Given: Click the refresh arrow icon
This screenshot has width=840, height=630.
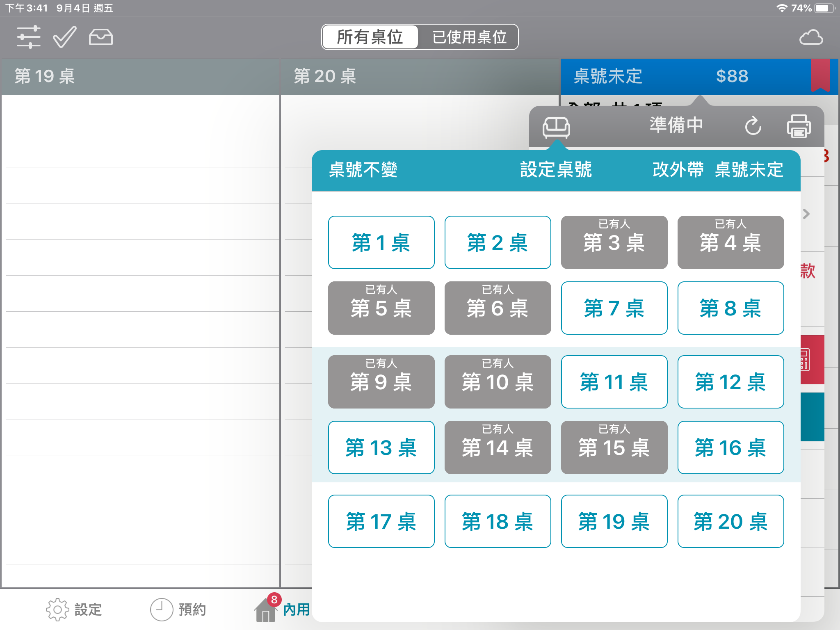Looking at the screenshot, I should [x=753, y=126].
